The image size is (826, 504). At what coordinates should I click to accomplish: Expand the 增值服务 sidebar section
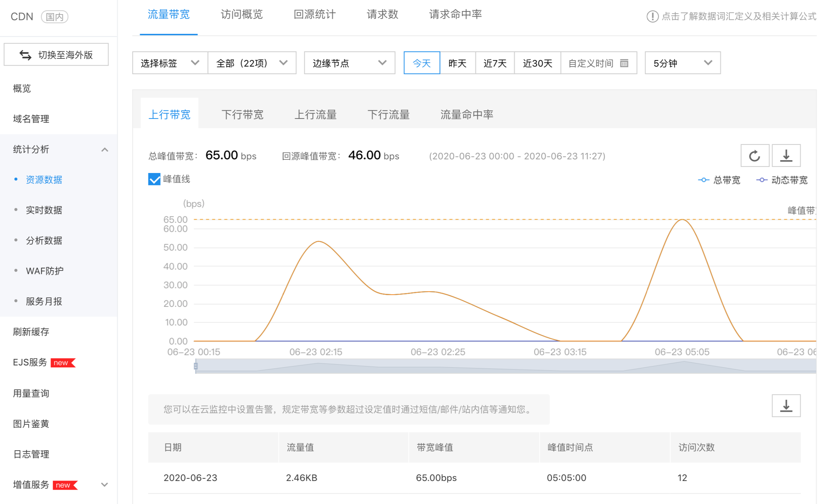(x=104, y=484)
